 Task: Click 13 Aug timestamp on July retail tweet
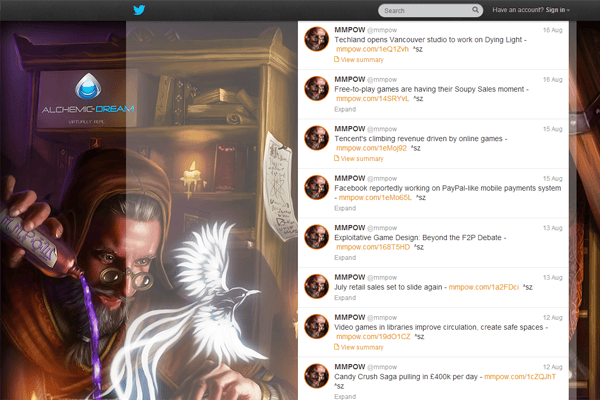pyautogui.click(x=553, y=278)
